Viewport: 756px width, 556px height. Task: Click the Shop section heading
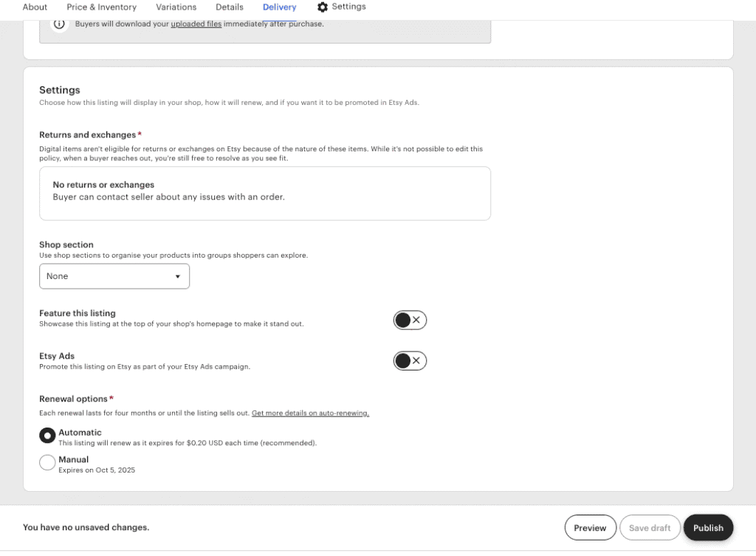click(66, 244)
